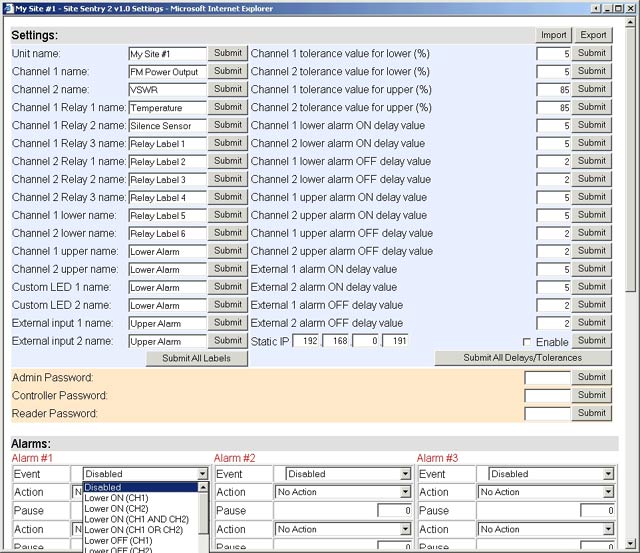Click the Export button
This screenshot has height=553, width=640.
point(593,35)
